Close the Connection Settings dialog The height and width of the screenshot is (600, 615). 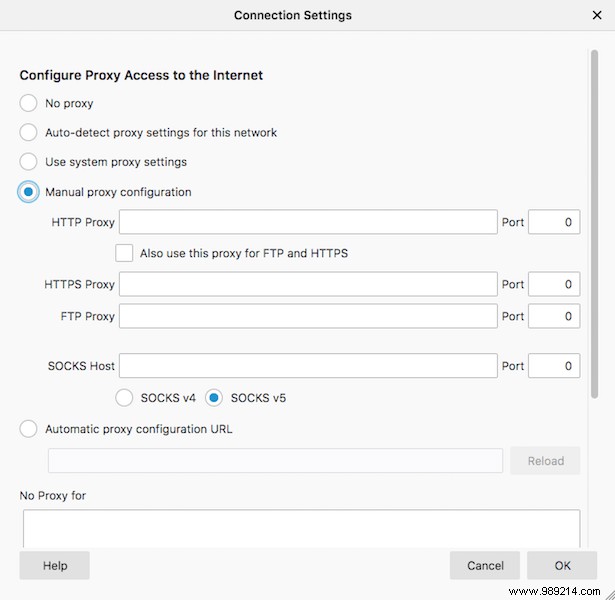pos(597,15)
